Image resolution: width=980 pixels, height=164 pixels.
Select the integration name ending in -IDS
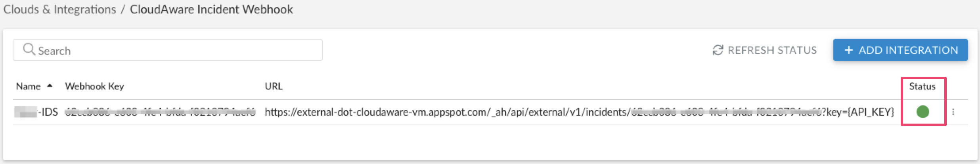[x=36, y=112]
